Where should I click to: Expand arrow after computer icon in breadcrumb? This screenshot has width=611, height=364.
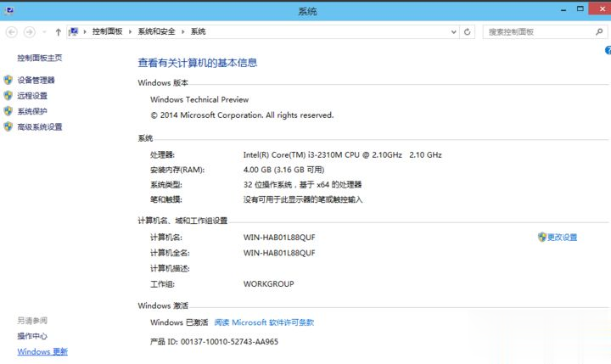pyautogui.click(x=85, y=31)
